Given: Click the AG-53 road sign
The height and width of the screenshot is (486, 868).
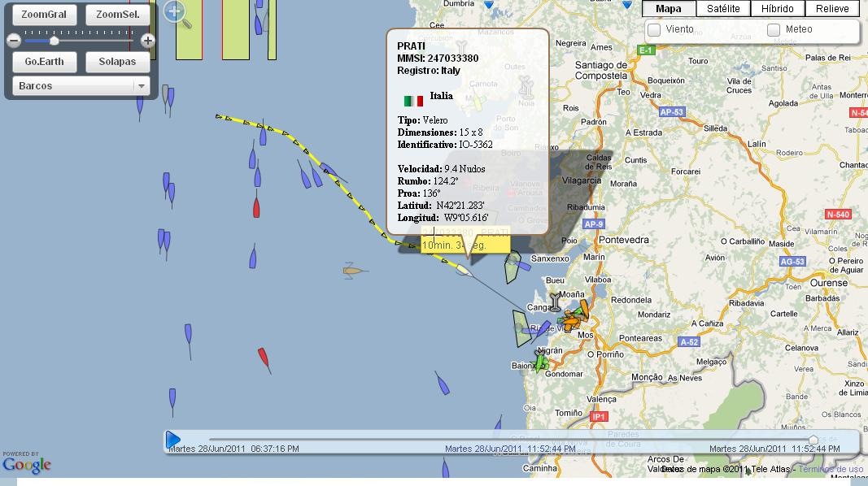Looking at the screenshot, I should [x=792, y=262].
